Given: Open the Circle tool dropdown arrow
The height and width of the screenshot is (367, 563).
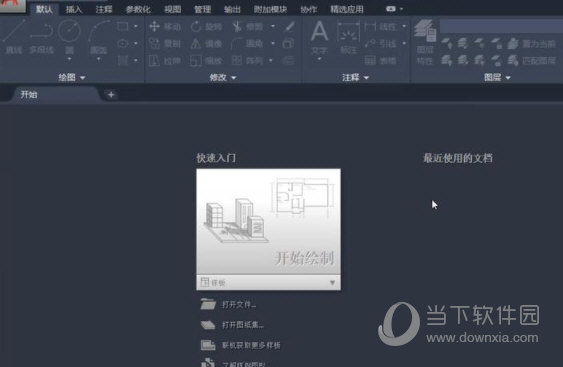Looking at the screenshot, I should [69, 59].
